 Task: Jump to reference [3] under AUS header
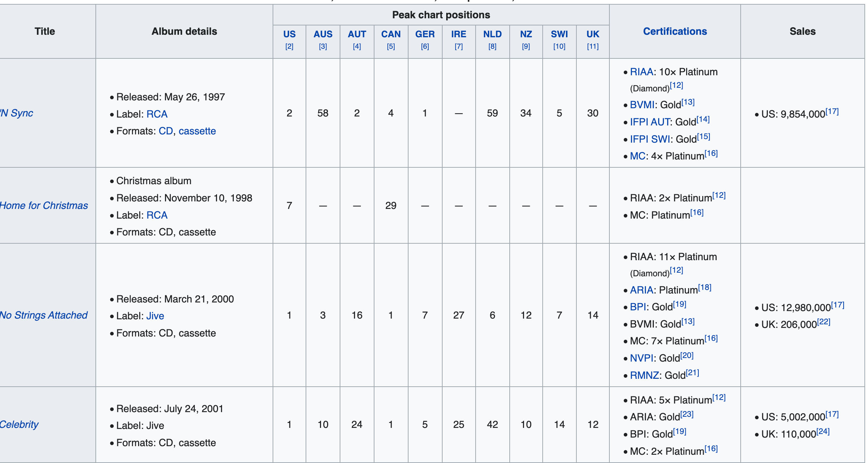point(323,47)
